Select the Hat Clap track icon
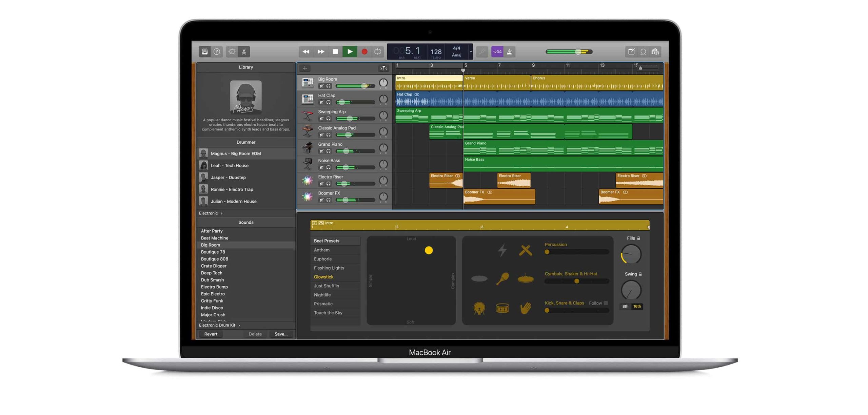The width and height of the screenshot is (868, 415). pos(308,99)
